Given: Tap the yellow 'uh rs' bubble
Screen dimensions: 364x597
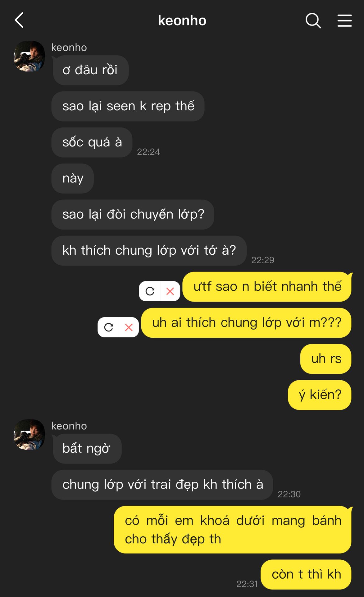Looking at the screenshot, I should [326, 359].
